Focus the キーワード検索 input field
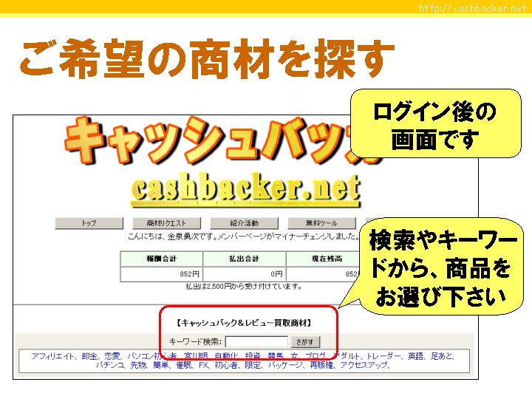Screen dimensions: 532x399 pyautogui.click(x=256, y=341)
